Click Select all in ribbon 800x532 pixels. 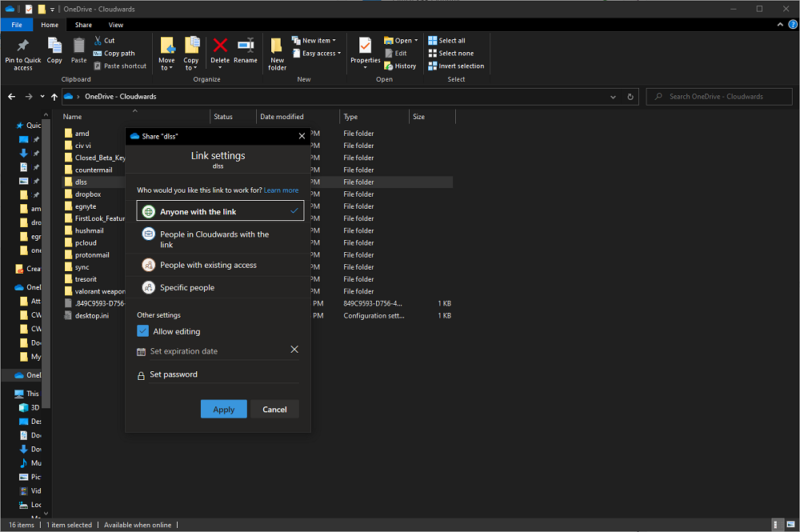coord(446,40)
